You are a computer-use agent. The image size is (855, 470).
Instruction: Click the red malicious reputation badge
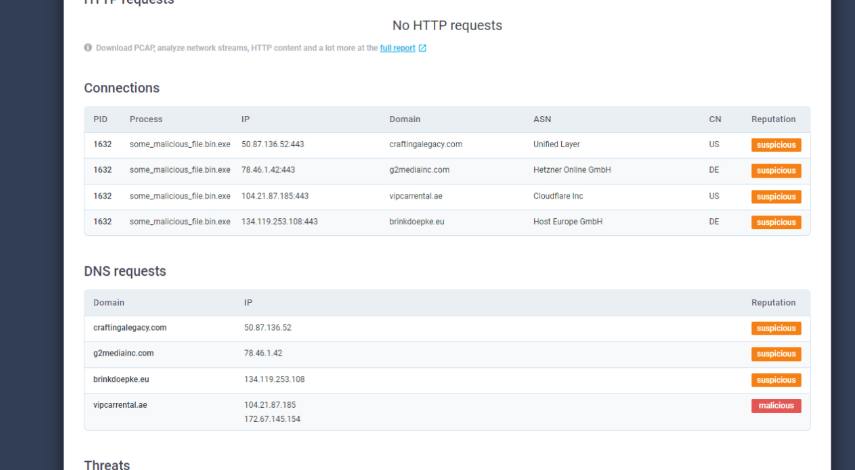coord(776,406)
